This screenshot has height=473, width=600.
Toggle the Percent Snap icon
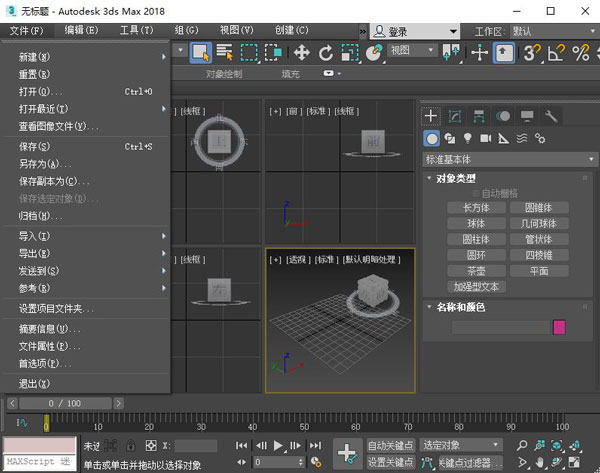point(580,52)
